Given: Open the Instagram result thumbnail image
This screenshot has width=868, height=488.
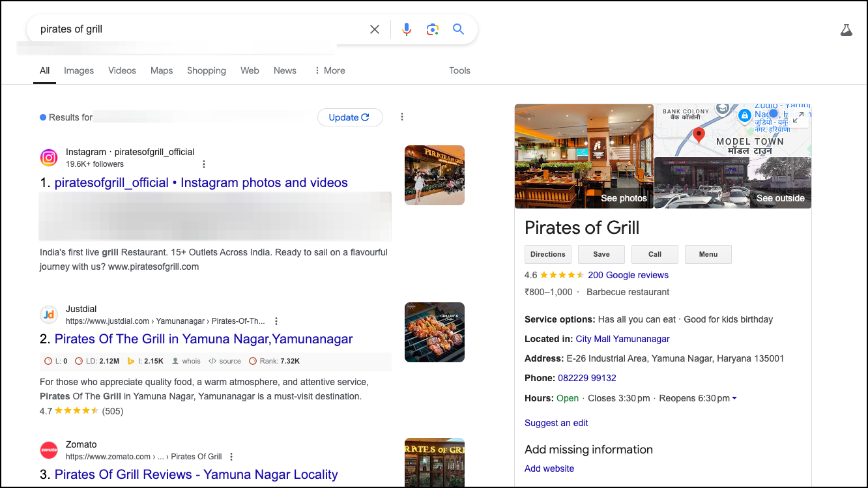Looking at the screenshot, I should click(435, 175).
